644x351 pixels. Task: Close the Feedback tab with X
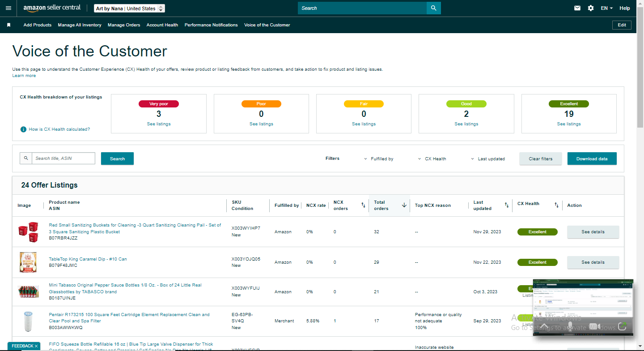click(36, 346)
